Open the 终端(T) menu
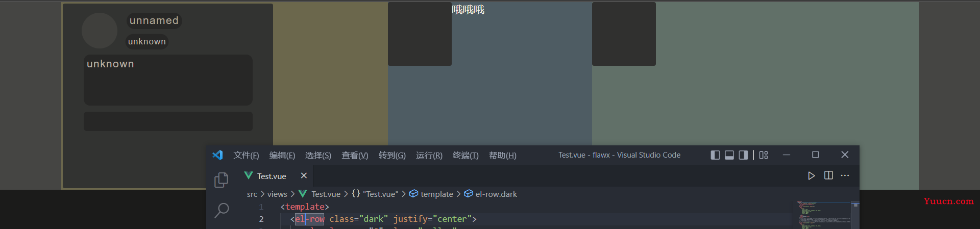This screenshot has width=980, height=229. tap(465, 155)
